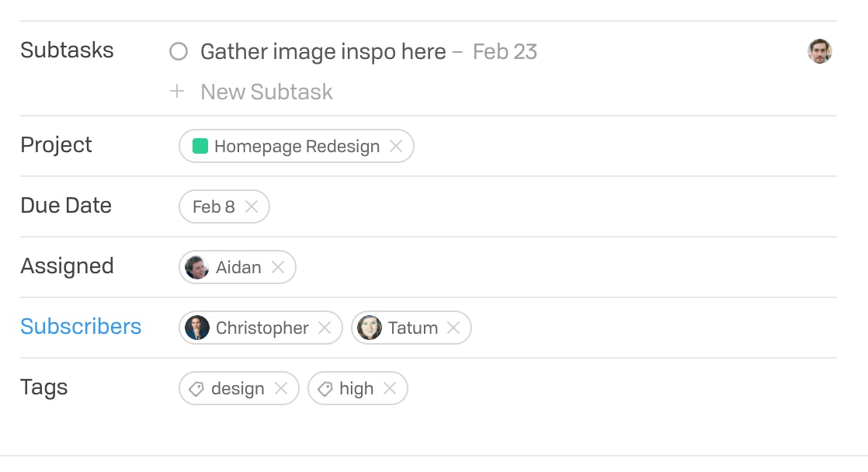The width and height of the screenshot is (868, 472).
Task: Click the Subscribers label link
Action: click(81, 327)
